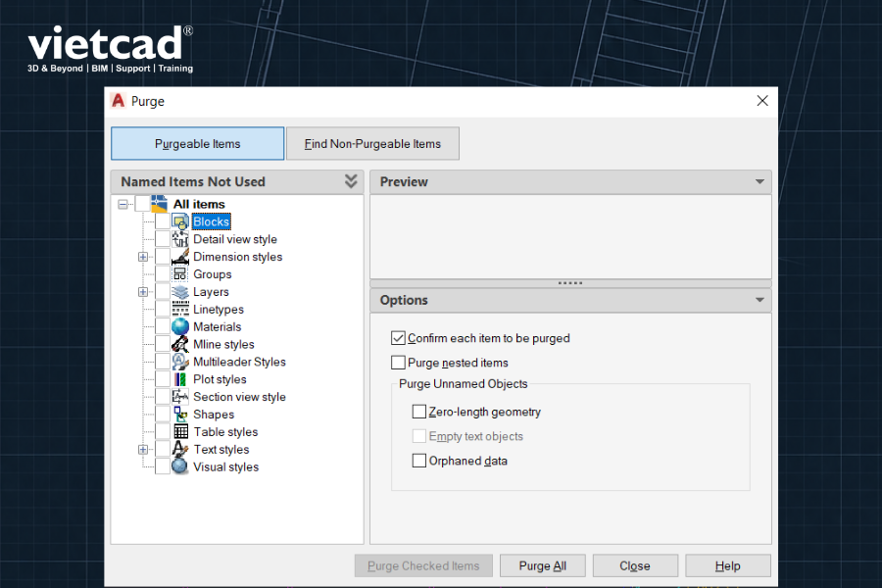This screenshot has height=588, width=882.
Task: Click the Linetypes icon
Action: click(x=180, y=309)
